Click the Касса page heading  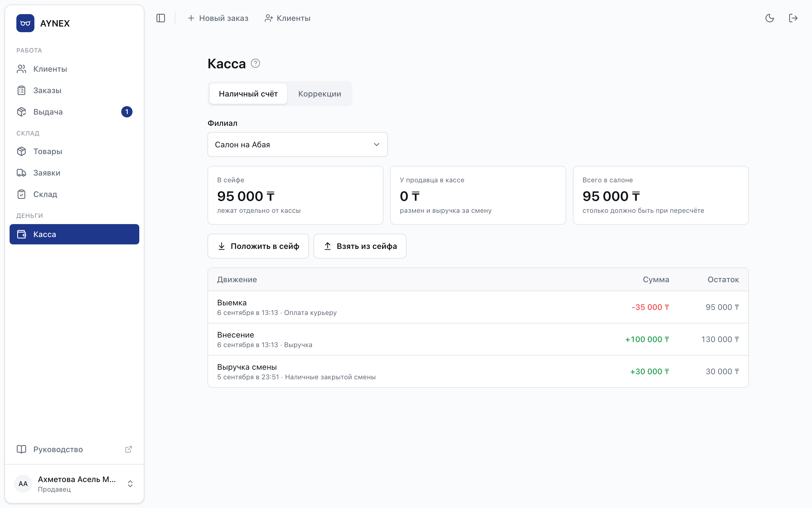coord(226,63)
